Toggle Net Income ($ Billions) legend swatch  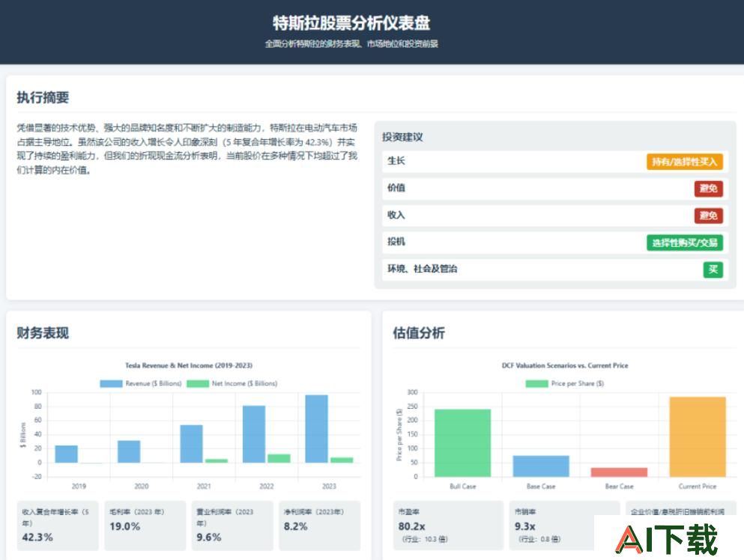point(197,383)
